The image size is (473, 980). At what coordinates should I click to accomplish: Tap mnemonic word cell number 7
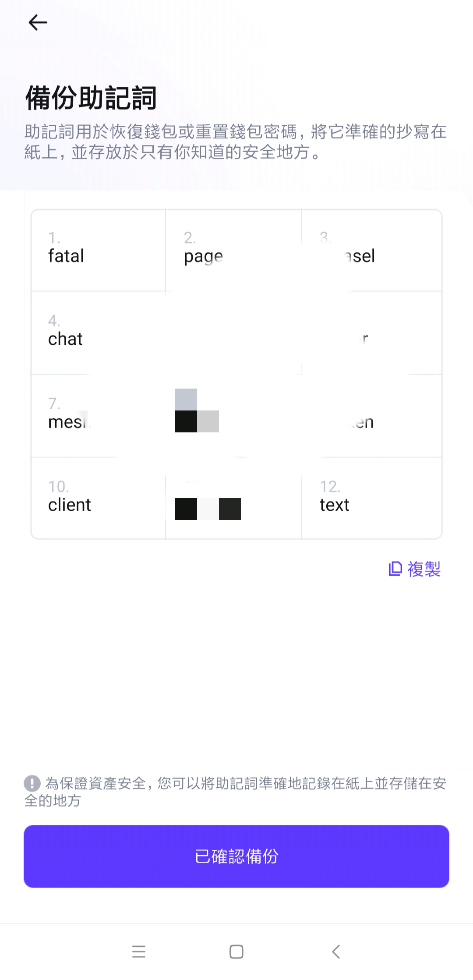(x=98, y=416)
